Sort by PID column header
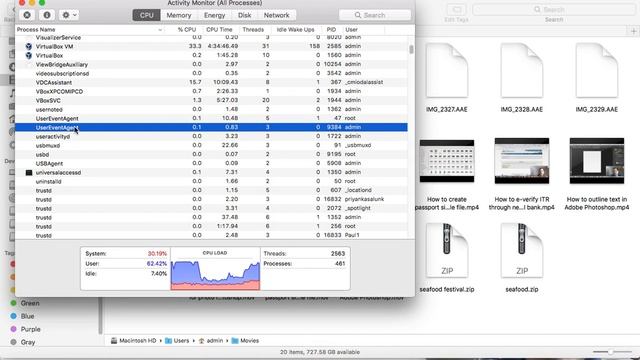The height and width of the screenshot is (360, 640). [x=331, y=29]
